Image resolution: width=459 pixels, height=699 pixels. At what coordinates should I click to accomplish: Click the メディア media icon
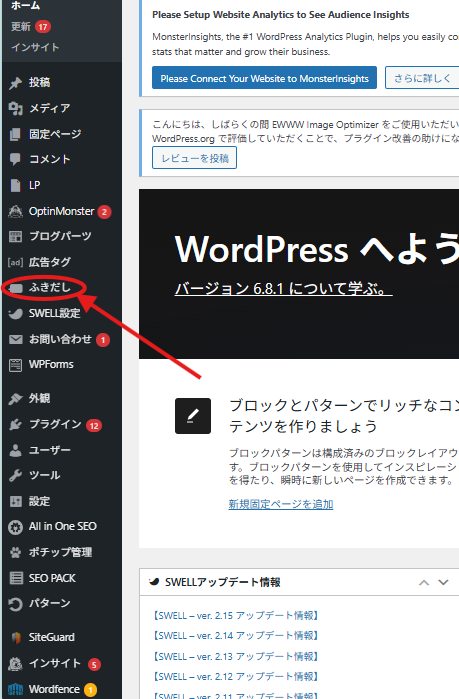click(x=16, y=108)
